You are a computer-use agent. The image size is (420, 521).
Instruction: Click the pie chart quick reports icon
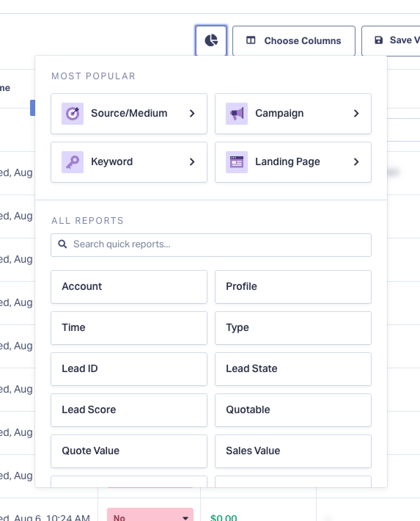(211, 40)
